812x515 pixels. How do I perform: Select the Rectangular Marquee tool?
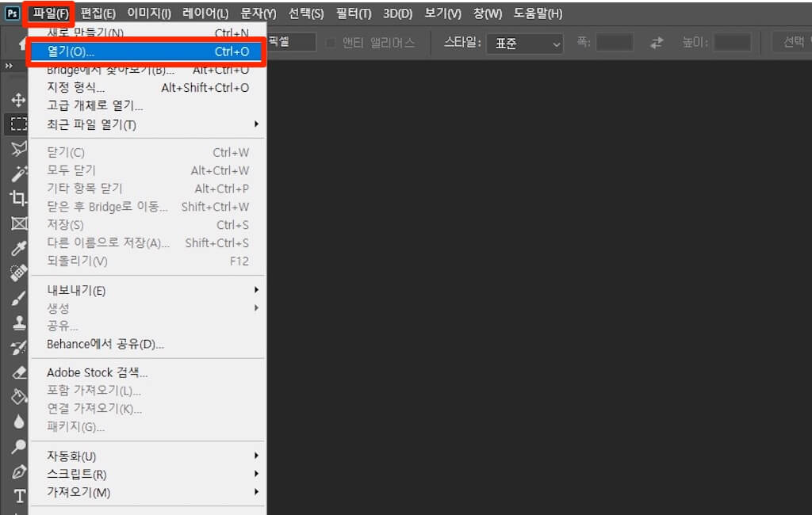pos(19,124)
